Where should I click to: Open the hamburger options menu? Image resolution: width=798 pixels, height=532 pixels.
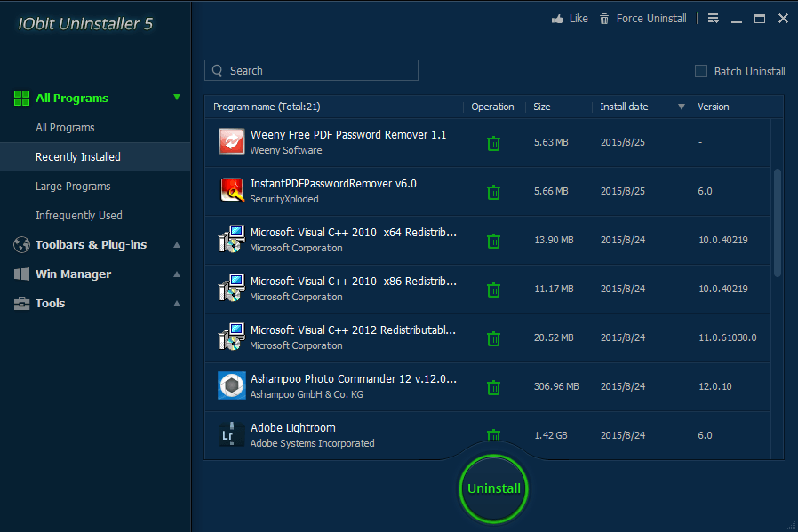pyautogui.click(x=714, y=19)
